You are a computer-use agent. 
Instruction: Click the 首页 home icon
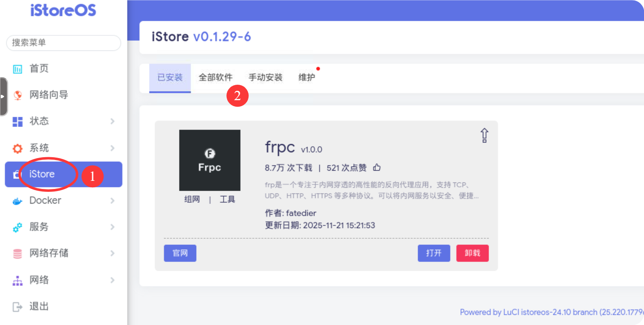point(18,69)
